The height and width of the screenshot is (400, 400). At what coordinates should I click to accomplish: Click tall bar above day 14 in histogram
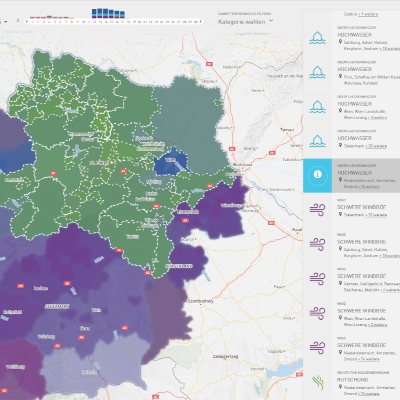click(106, 13)
